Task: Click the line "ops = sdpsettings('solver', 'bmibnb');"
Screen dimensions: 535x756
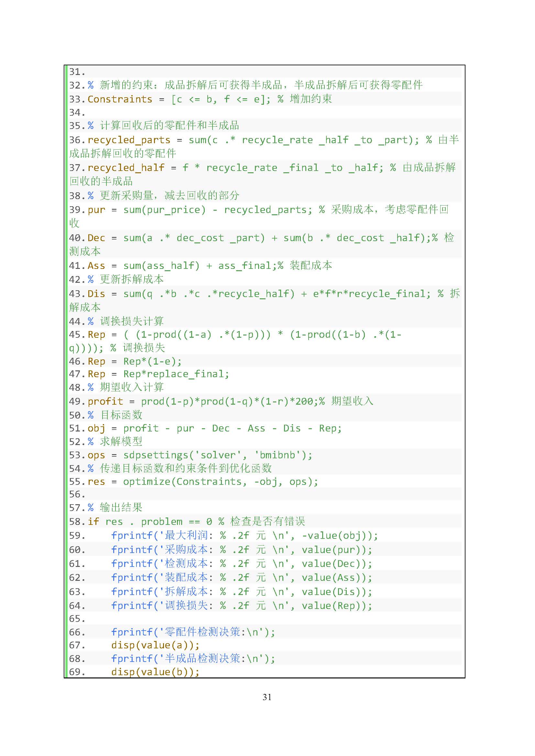Action: [200, 455]
